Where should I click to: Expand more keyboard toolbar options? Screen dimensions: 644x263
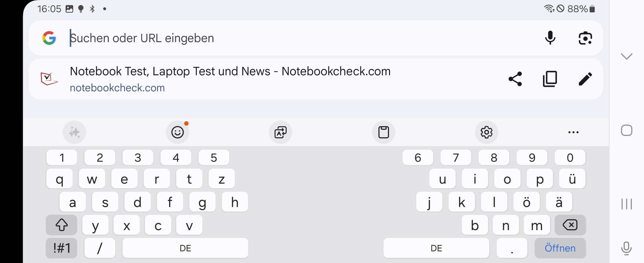(573, 132)
